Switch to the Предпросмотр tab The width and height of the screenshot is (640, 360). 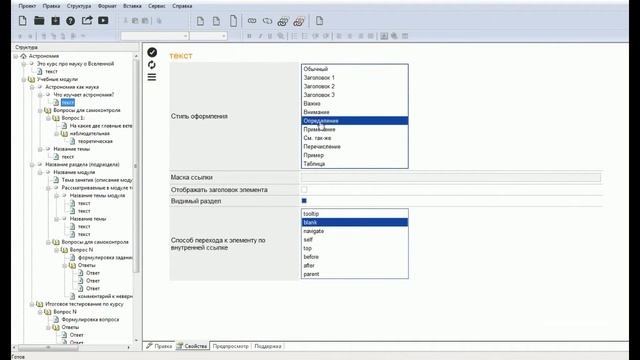pos(230,346)
